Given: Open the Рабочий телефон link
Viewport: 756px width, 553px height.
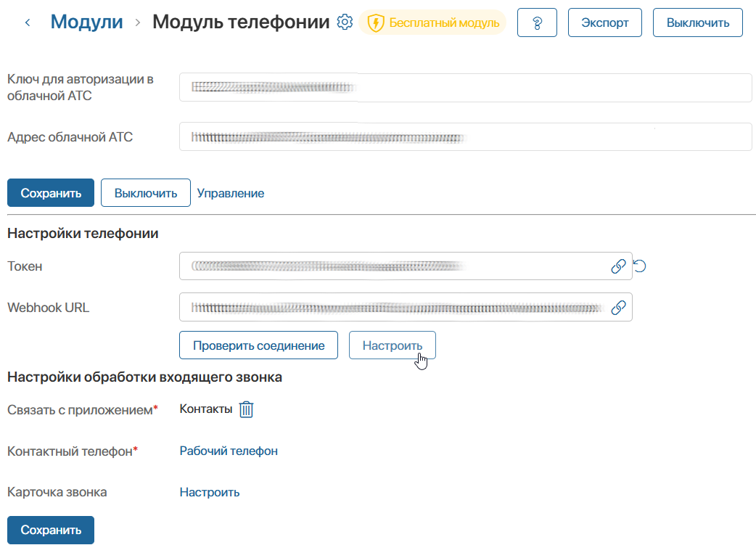Looking at the screenshot, I should click(x=229, y=451).
